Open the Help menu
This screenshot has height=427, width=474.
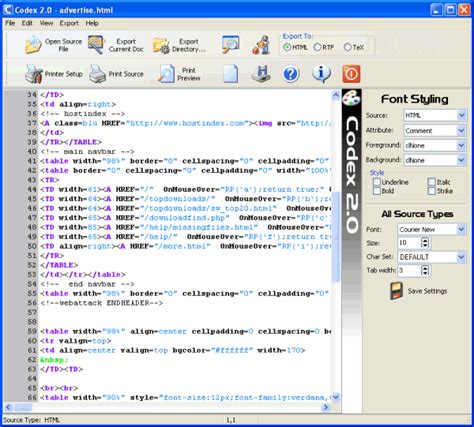tap(92, 23)
